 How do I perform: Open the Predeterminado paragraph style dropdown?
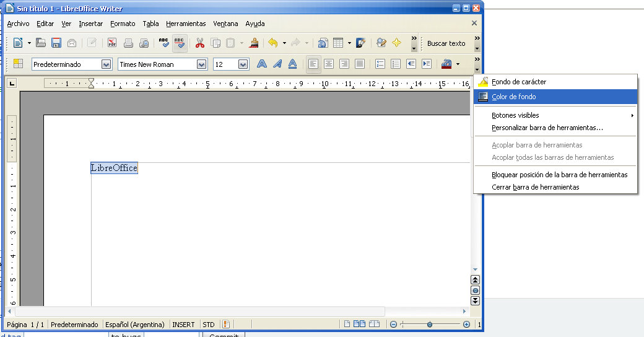coord(106,64)
